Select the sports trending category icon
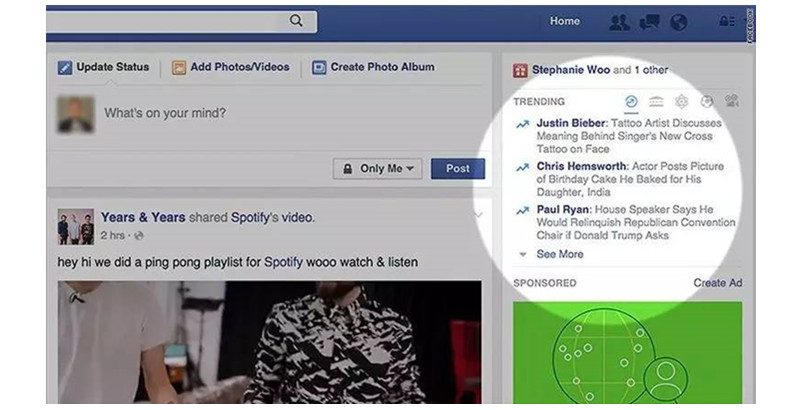Image resolution: width=800 pixels, height=410 pixels. point(706,101)
